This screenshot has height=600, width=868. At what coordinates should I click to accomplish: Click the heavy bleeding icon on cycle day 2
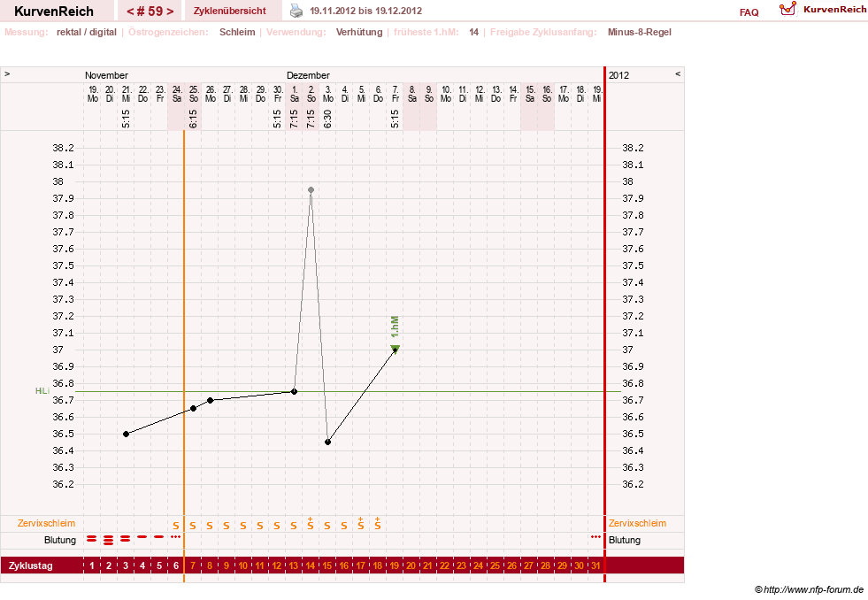(x=109, y=540)
